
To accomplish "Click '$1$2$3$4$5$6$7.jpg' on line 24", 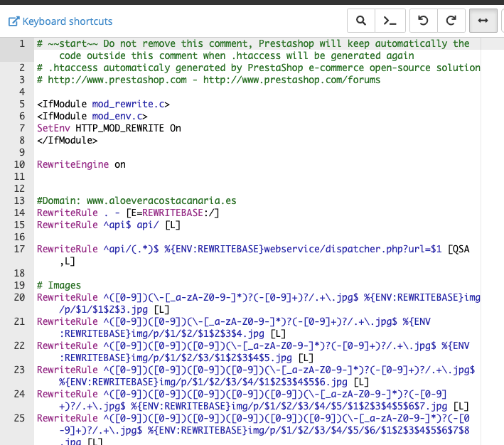I will (x=397, y=406).
